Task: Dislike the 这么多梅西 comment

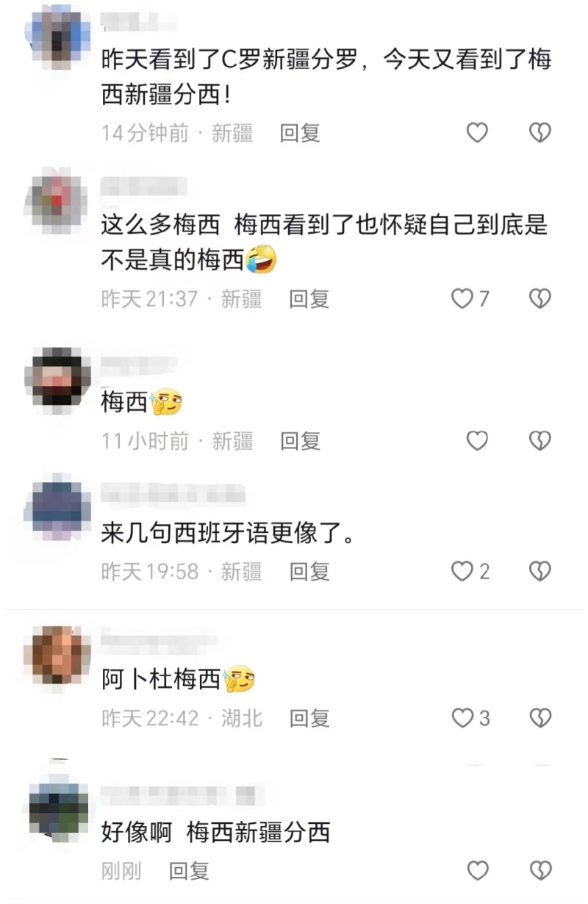Action: click(x=540, y=298)
